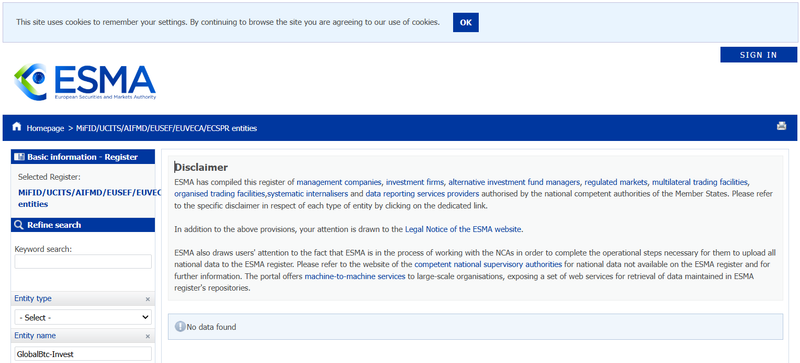This screenshot has height=363, width=800.
Task: Open the regulated markets link
Action: tap(616, 182)
